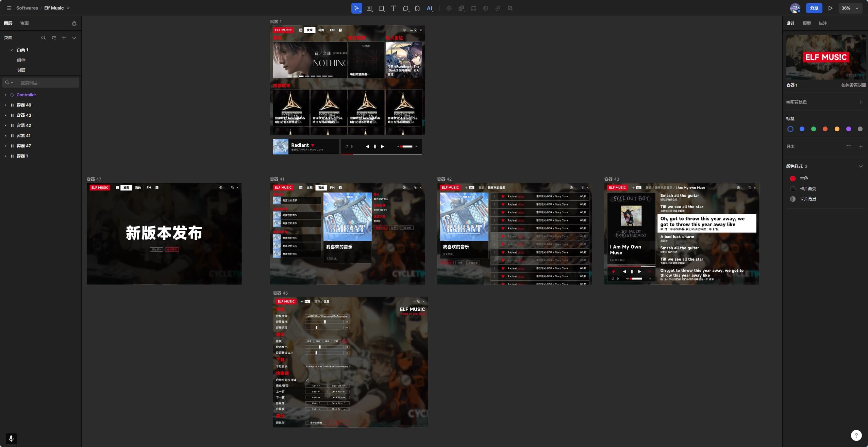Select the Move/selection tool
This screenshot has width=868, height=447.
tap(356, 8)
